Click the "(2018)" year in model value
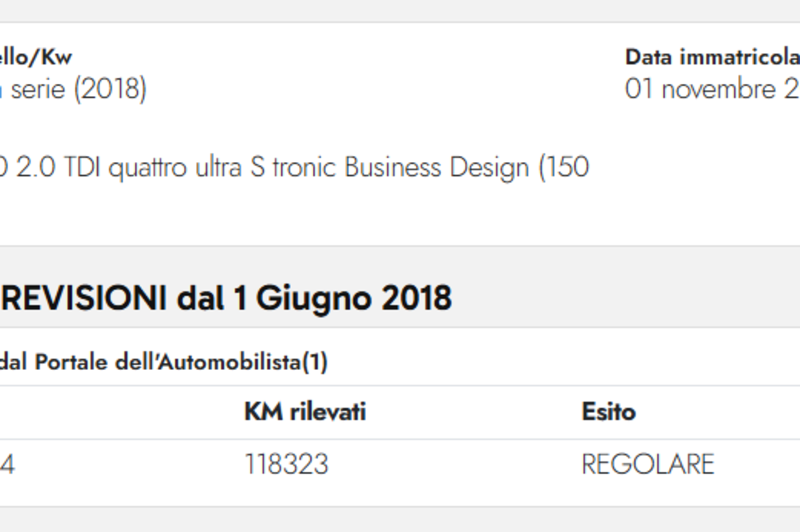This screenshot has width=800, height=532. [x=110, y=90]
